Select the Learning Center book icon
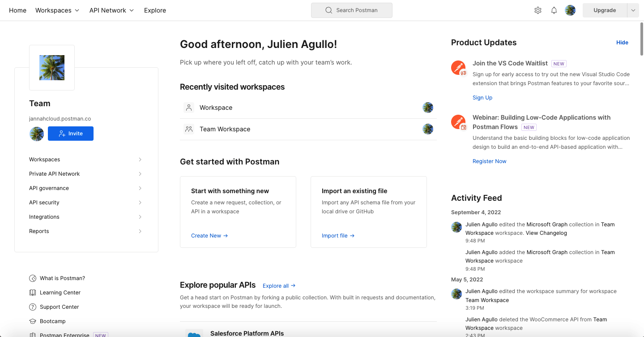Viewport: 644px width, 337px height. tap(32, 292)
